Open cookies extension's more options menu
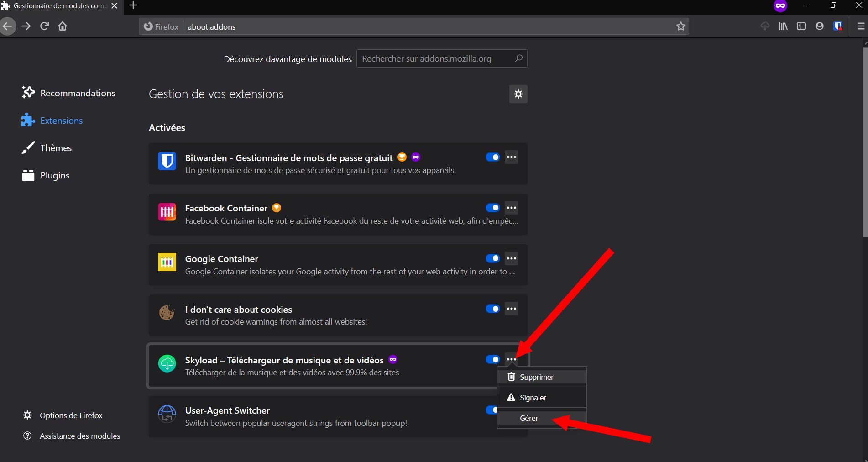The width and height of the screenshot is (868, 462). 512,309
